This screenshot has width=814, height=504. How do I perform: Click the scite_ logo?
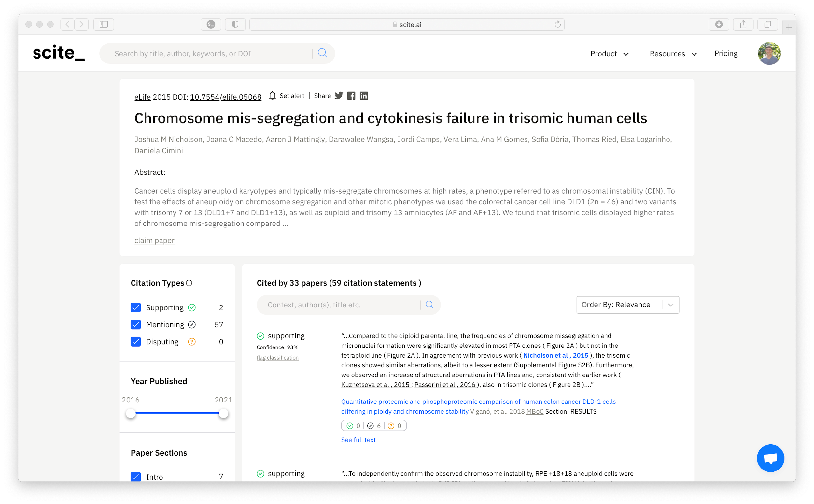(x=59, y=53)
